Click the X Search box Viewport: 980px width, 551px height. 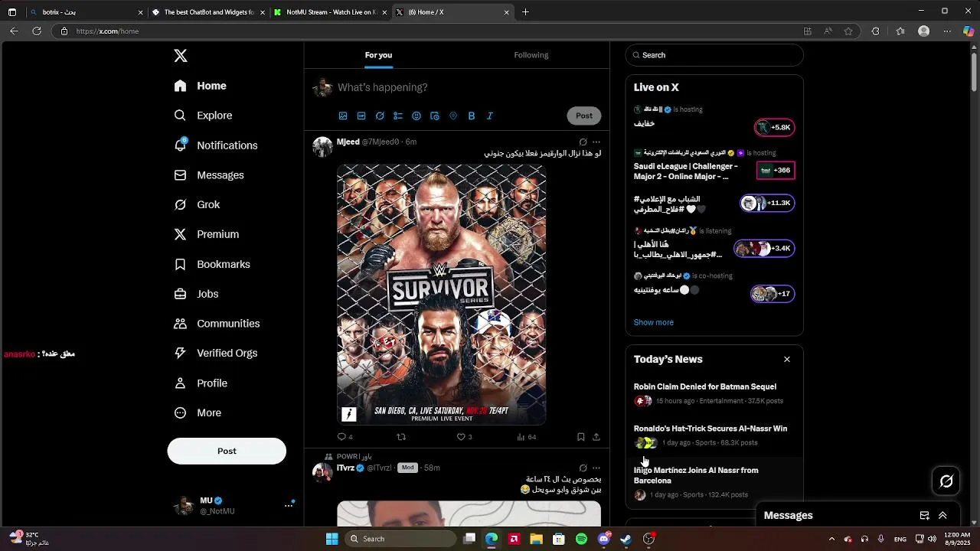point(714,55)
